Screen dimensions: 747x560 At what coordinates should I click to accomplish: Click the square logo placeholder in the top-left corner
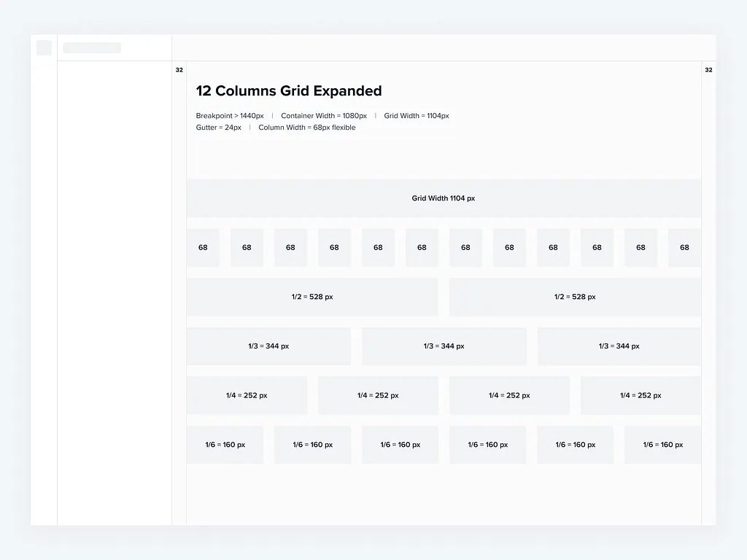[44, 47]
